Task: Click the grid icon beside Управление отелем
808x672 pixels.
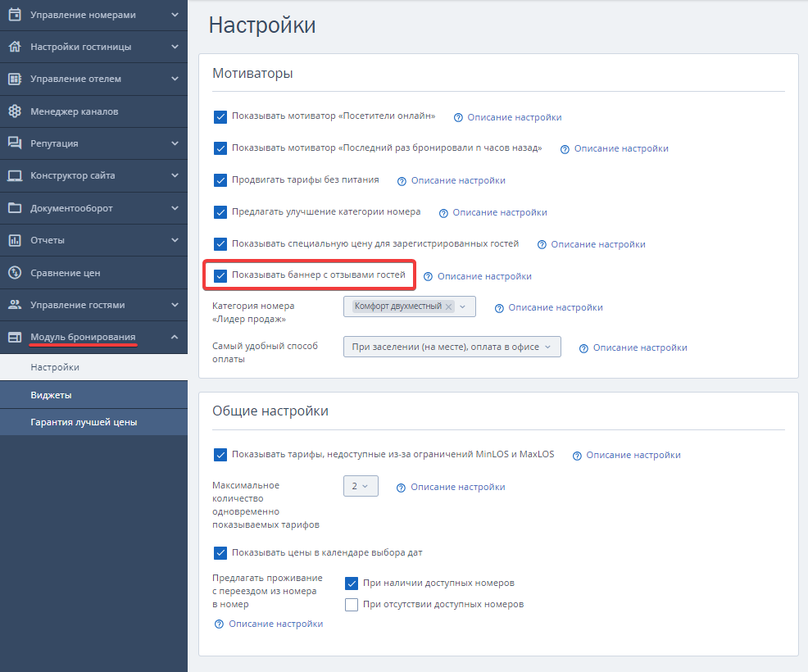Action: 15,79
